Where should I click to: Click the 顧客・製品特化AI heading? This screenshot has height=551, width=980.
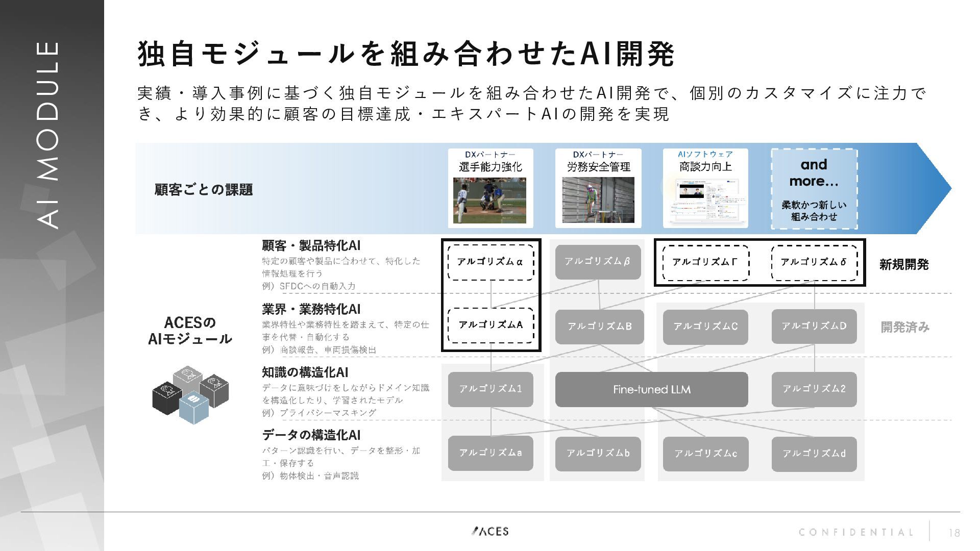pyautogui.click(x=311, y=245)
